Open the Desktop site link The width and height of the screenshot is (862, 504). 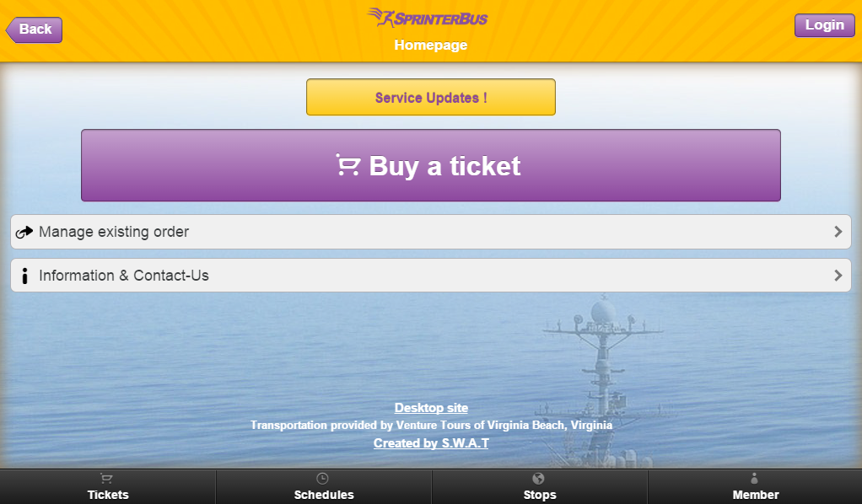(431, 408)
